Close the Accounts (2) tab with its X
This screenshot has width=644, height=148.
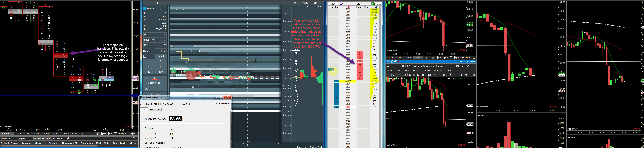click(50, 139)
